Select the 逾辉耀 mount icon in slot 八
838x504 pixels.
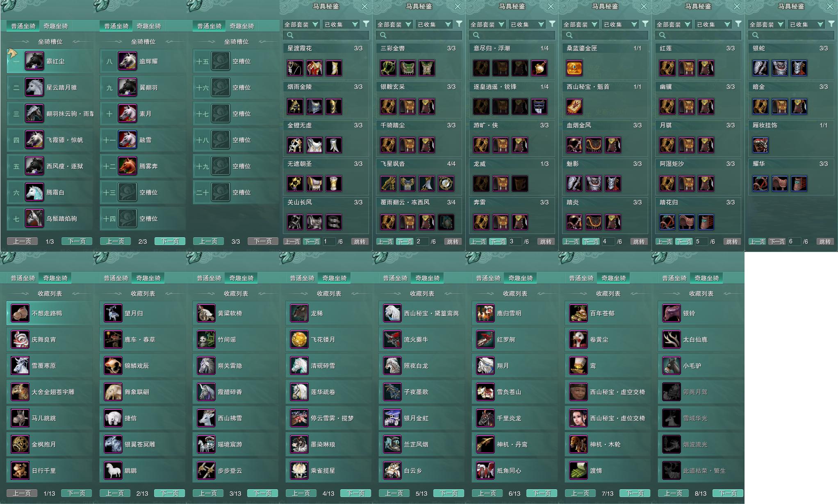(x=128, y=61)
